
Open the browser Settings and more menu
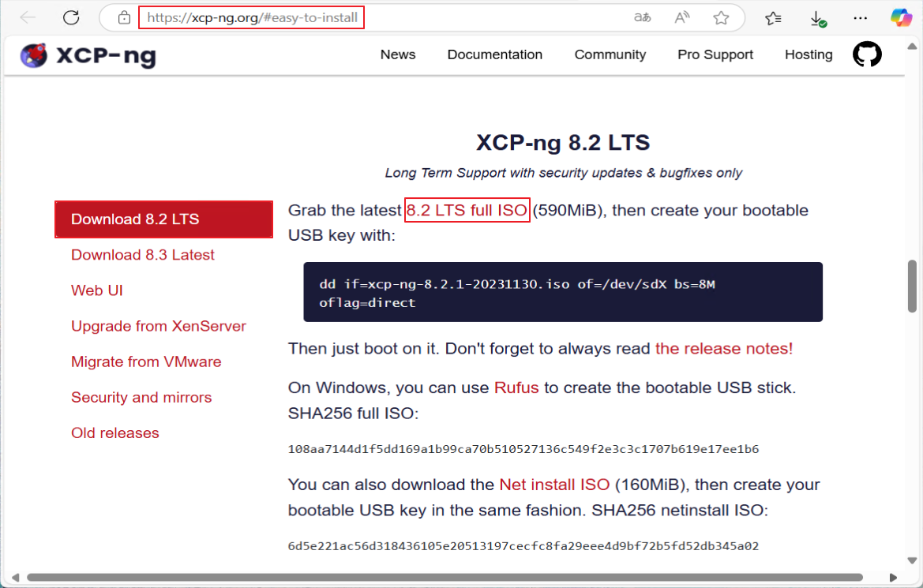[x=860, y=18]
